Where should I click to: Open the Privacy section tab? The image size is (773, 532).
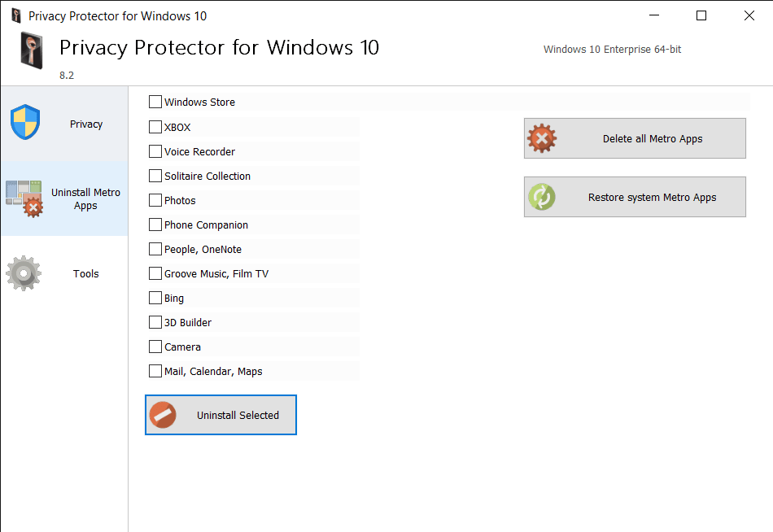(x=64, y=124)
